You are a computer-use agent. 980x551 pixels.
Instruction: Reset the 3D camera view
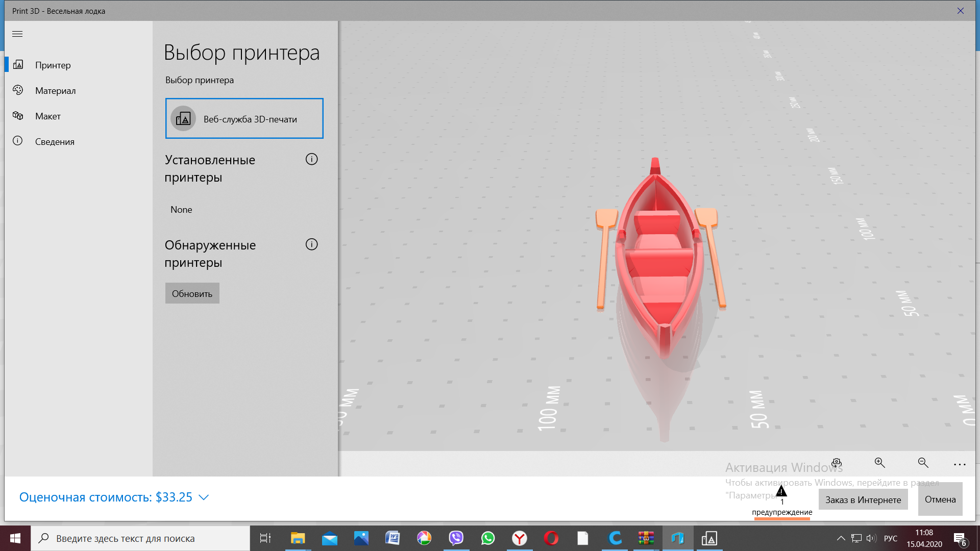[x=836, y=463]
